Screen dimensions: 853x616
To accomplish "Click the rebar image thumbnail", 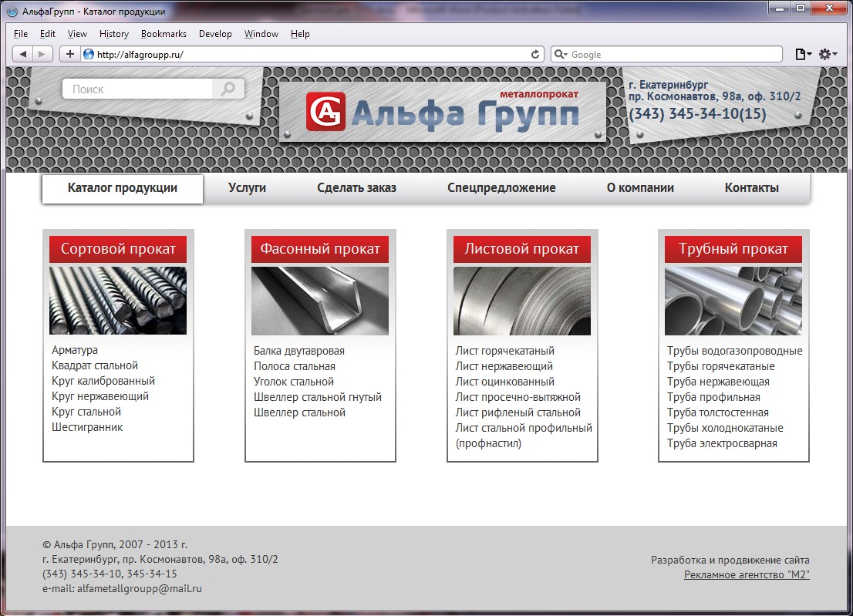I will (118, 300).
